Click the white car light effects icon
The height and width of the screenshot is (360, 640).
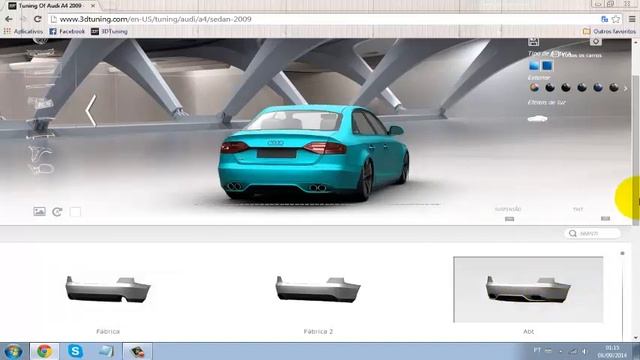(538, 119)
